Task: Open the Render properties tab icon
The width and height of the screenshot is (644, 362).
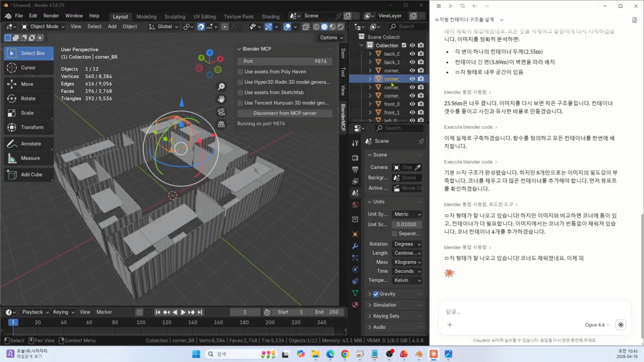Action: point(355,158)
